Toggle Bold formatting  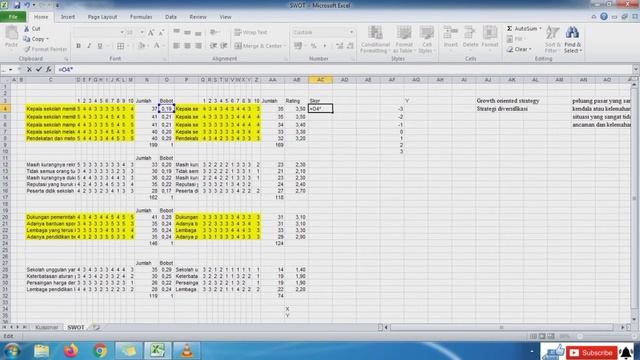point(78,46)
